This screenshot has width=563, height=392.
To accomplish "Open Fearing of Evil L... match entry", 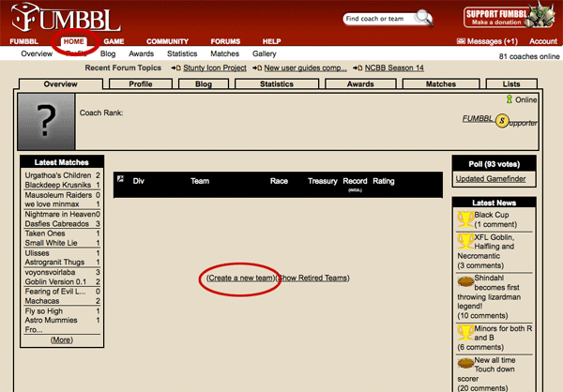I will 55,292.
